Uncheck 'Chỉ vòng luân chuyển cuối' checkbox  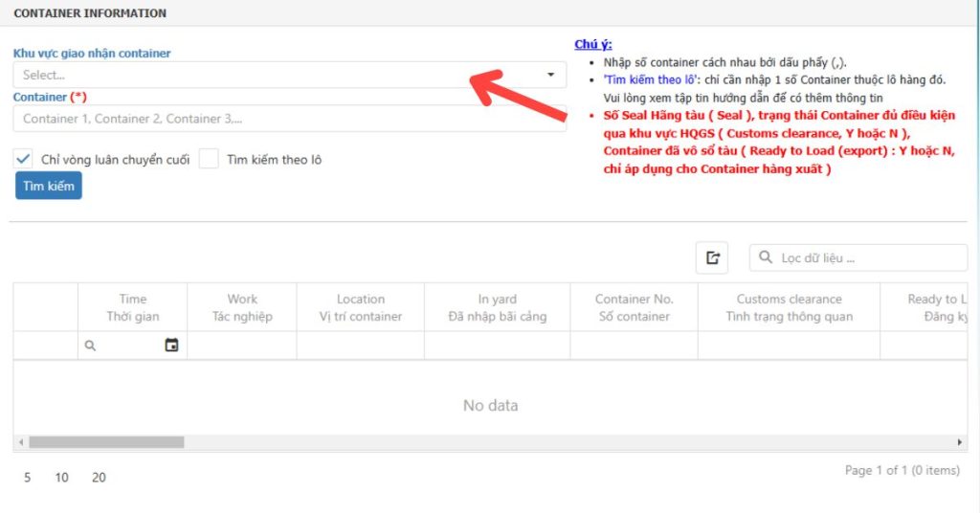(x=23, y=159)
